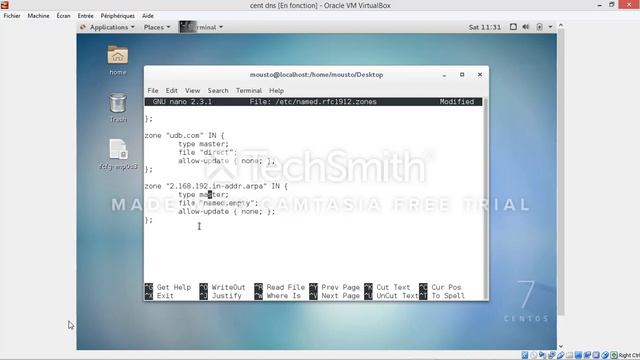Open the terminal Edit menu
Screen dimensions: 640x360
(171, 91)
